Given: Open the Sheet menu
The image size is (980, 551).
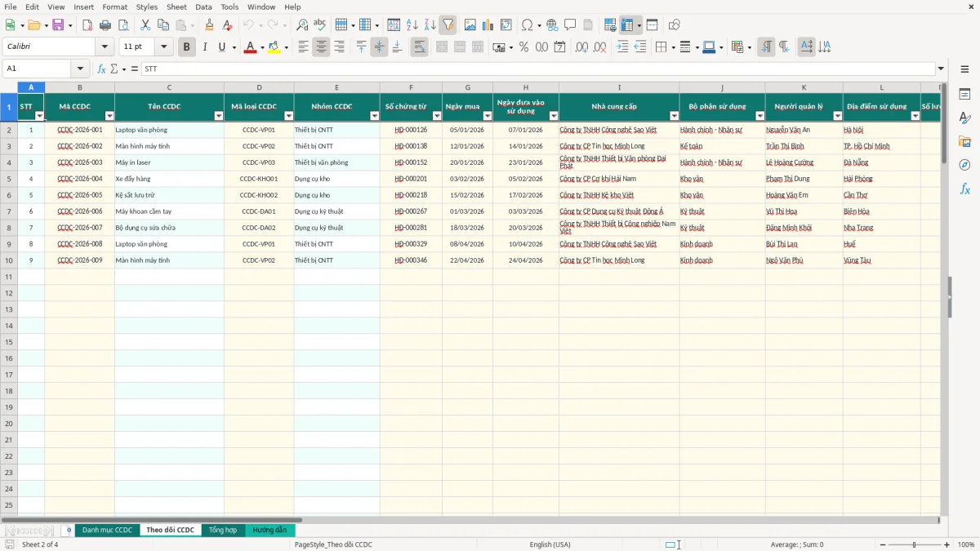Looking at the screenshot, I should click(176, 7).
